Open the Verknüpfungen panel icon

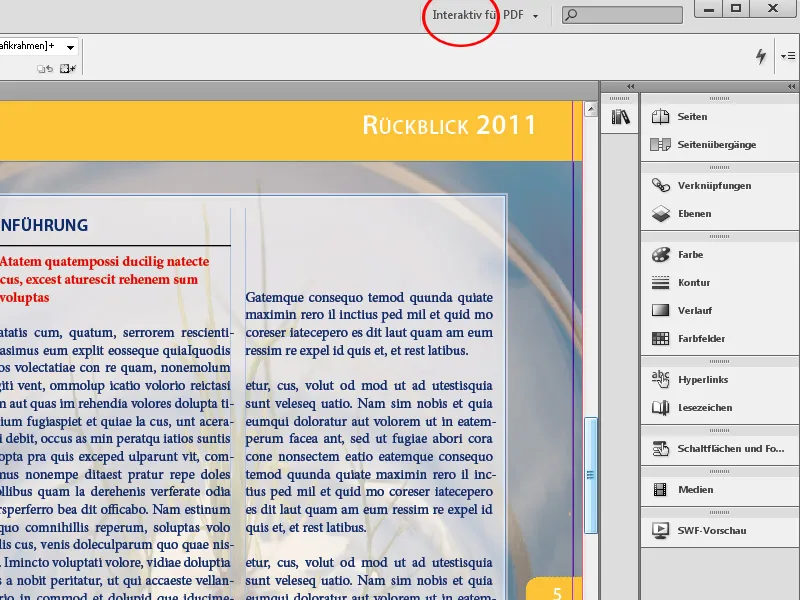(661, 185)
